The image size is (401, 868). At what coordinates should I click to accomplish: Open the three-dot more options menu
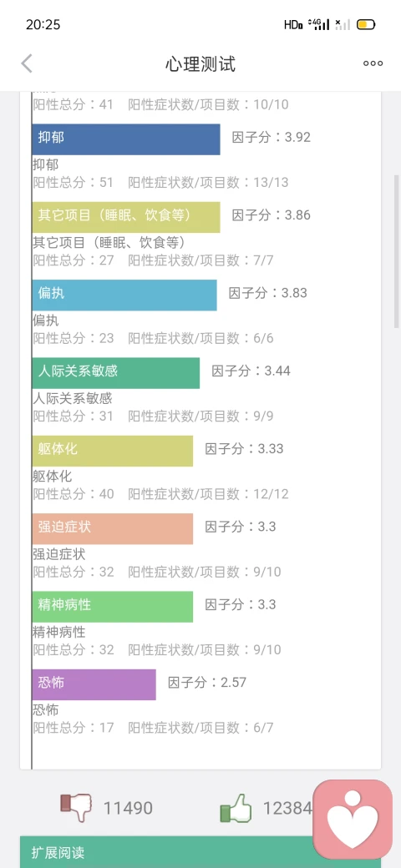coord(373,63)
